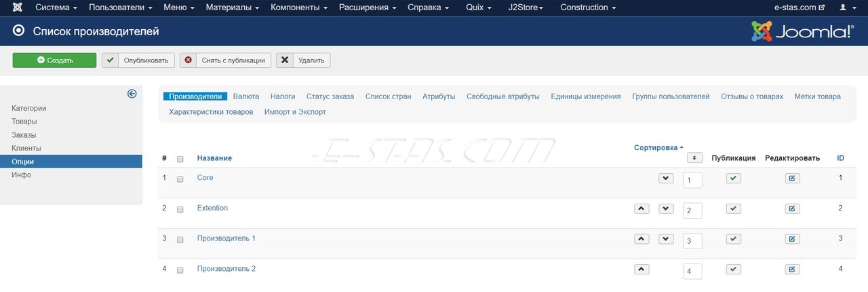Open the Quix menu item
Image resolution: width=868 pixels, height=292 pixels.
pyautogui.click(x=479, y=7)
